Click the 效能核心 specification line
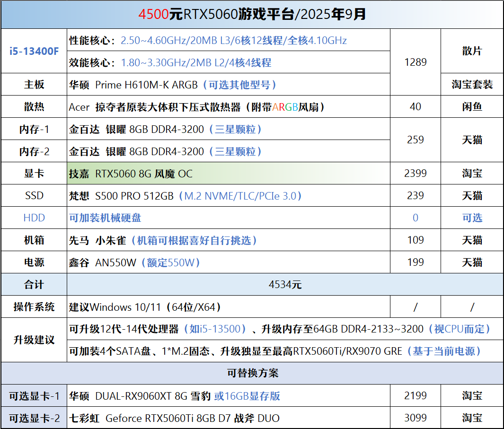The width and height of the screenshot is (504, 429). click(x=229, y=62)
